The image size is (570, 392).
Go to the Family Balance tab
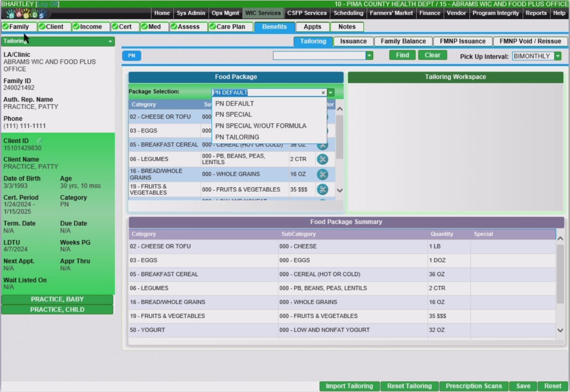pos(403,42)
